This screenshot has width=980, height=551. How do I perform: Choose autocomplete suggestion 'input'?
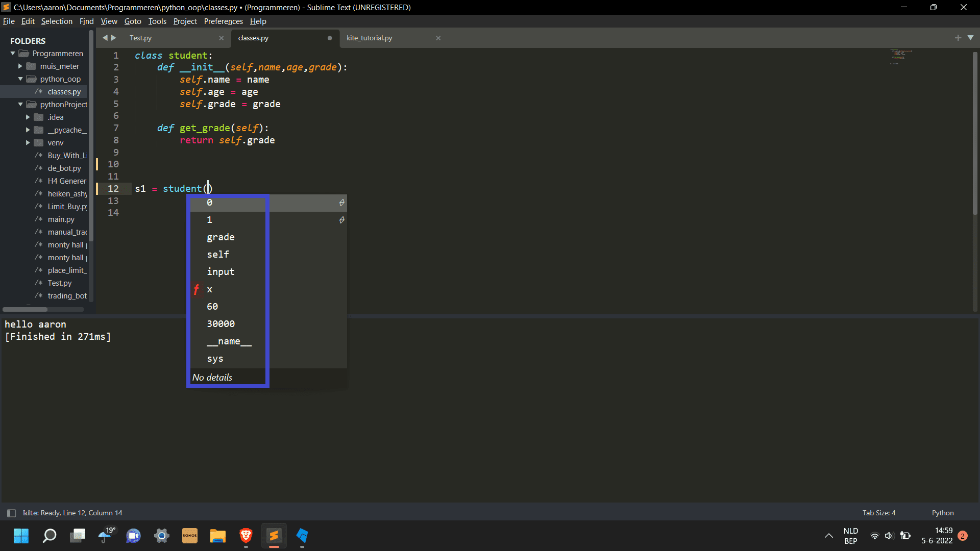tap(268, 272)
